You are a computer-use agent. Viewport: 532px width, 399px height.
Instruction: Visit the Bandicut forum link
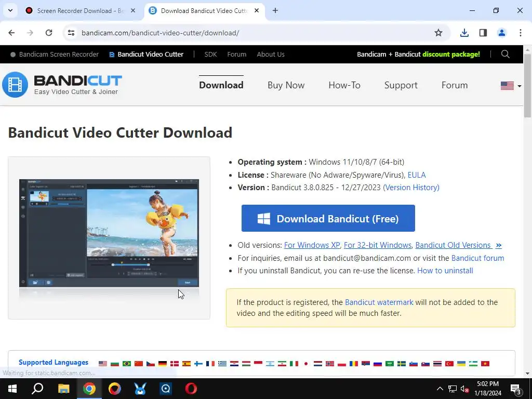[x=478, y=258]
